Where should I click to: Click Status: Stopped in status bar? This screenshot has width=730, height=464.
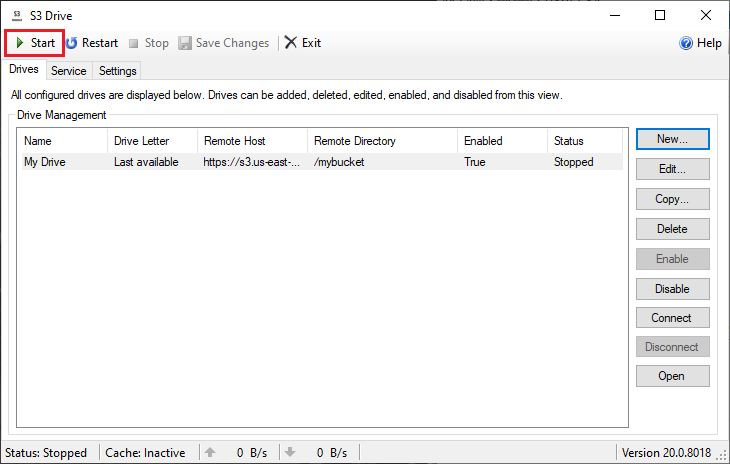click(46, 453)
